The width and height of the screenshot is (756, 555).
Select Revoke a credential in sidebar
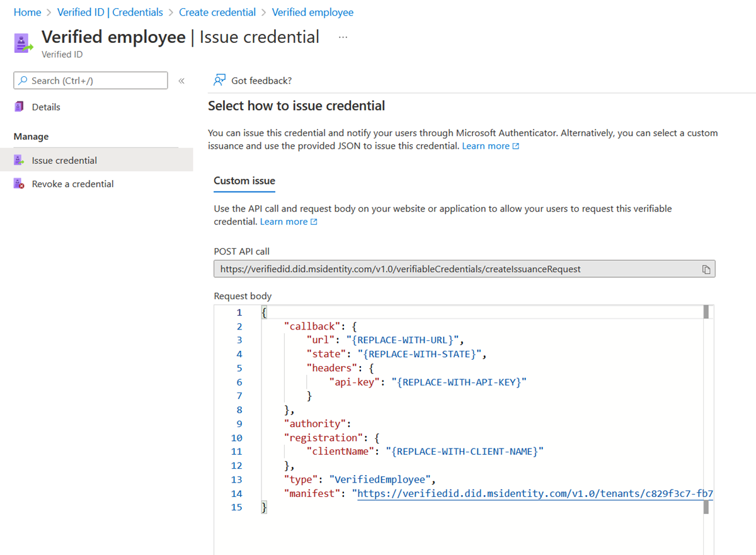tap(73, 184)
